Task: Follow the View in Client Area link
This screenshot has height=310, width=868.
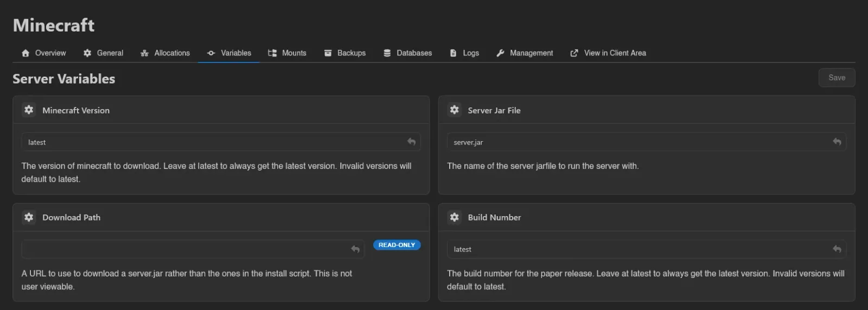Action: point(608,53)
